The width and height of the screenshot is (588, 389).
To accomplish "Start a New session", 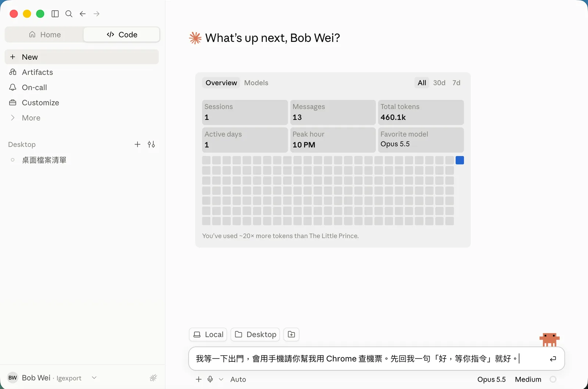I will click(x=82, y=57).
